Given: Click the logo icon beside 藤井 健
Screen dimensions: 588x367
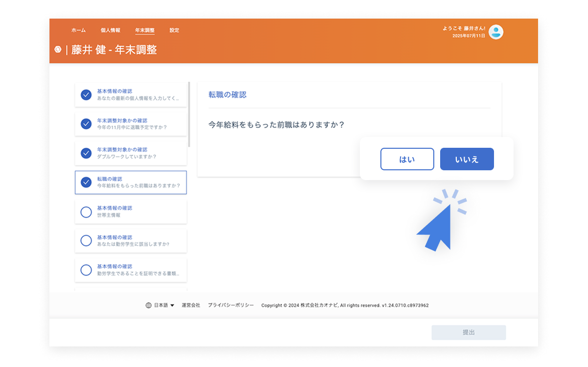Looking at the screenshot, I should point(58,49).
